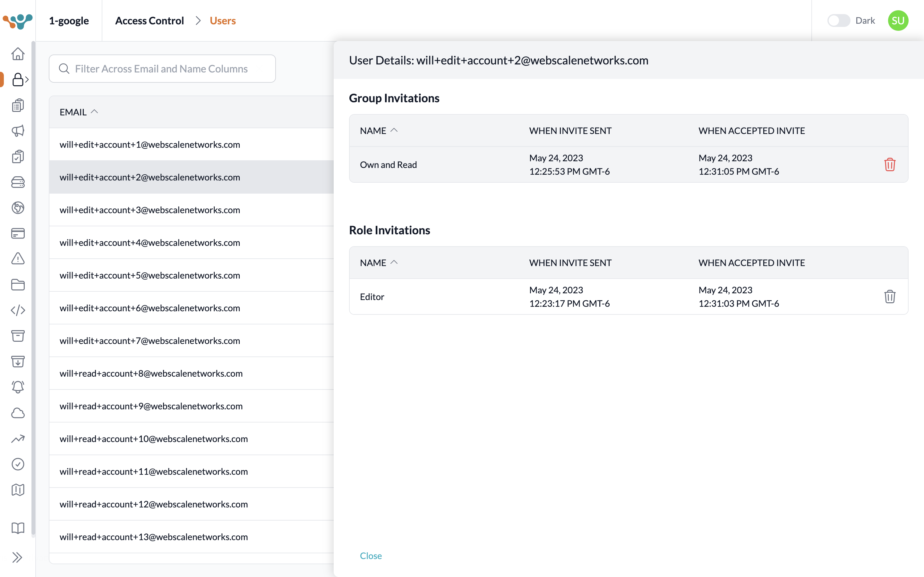
Task: Click the globe icon in sidebar
Action: click(x=18, y=208)
